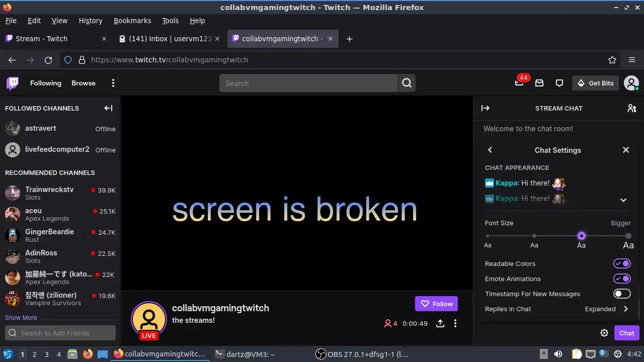Click the Firefox back arrow
This screenshot has width=644, height=362.
(x=12, y=60)
